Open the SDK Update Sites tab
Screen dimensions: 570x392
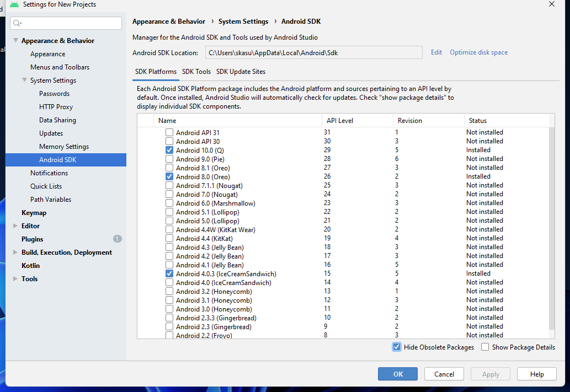tap(241, 72)
